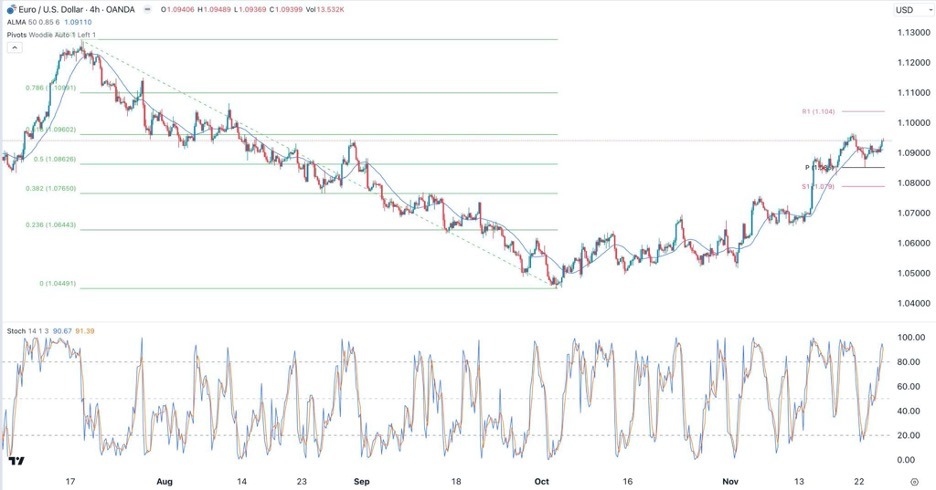Click the market status dash badge

(x=147, y=10)
